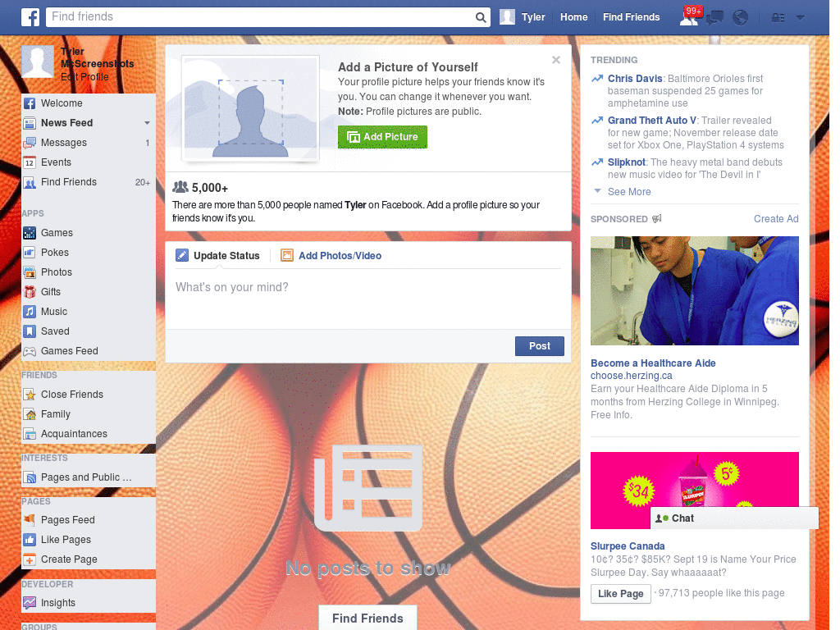Open Saved bookmark icon
This screenshot has width=840, height=630.
coord(30,331)
